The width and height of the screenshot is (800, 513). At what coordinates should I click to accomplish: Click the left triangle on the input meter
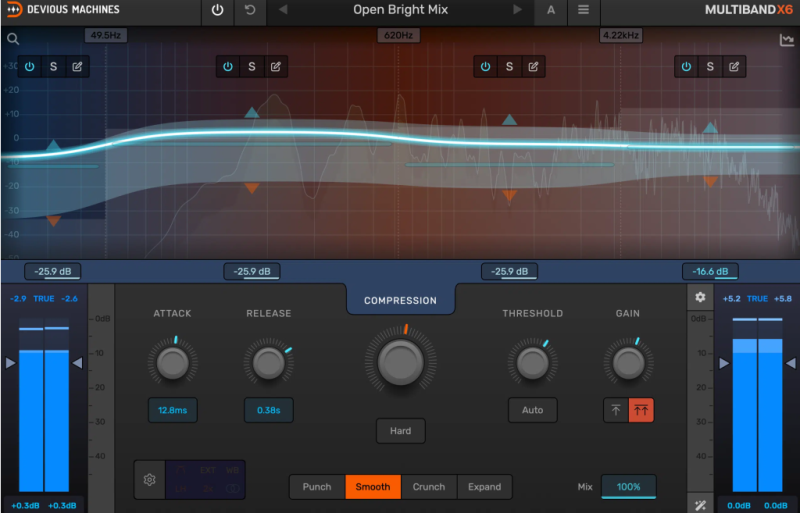pyautogui.click(x=10, y=363)
